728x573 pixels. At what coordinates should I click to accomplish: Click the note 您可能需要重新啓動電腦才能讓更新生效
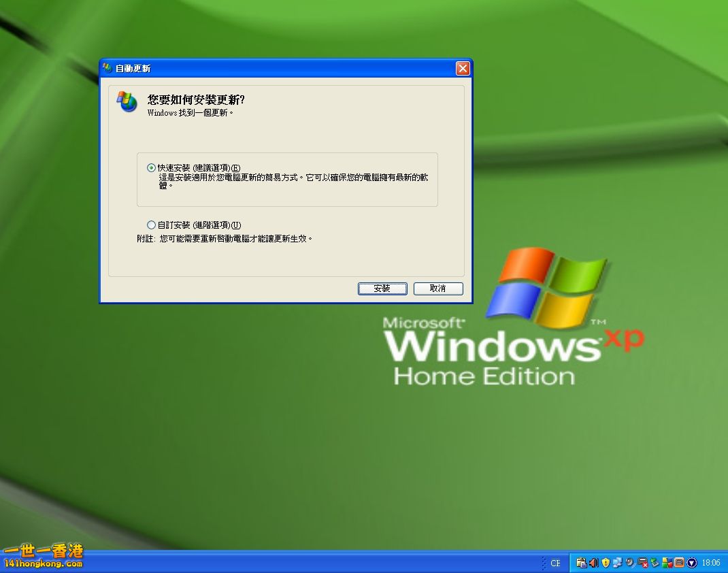[236, 239]
